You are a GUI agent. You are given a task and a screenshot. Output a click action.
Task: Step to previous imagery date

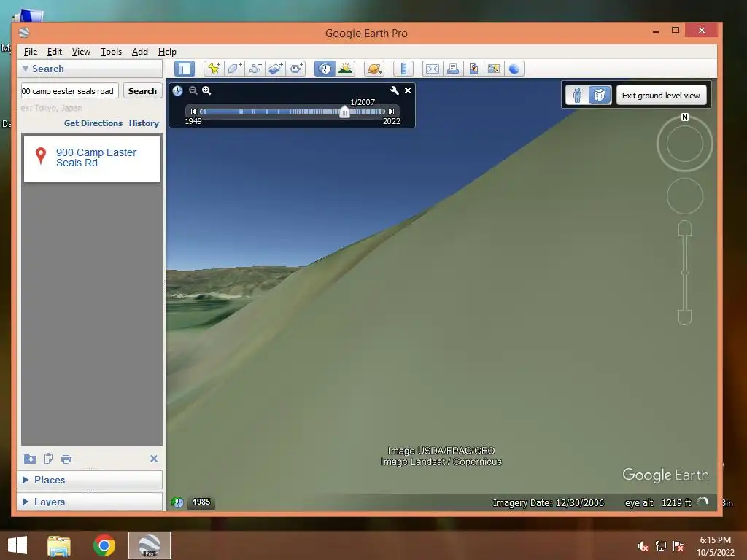pos(193,112)
